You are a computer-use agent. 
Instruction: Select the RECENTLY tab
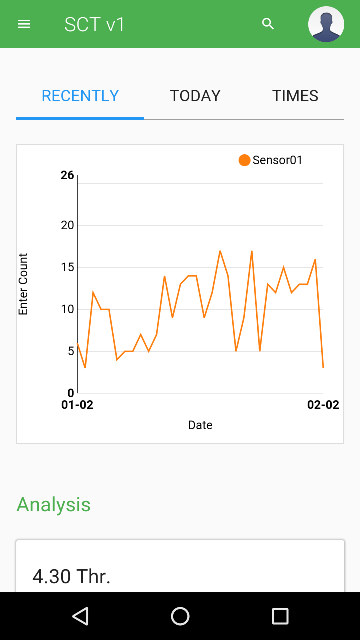point(80,96)
